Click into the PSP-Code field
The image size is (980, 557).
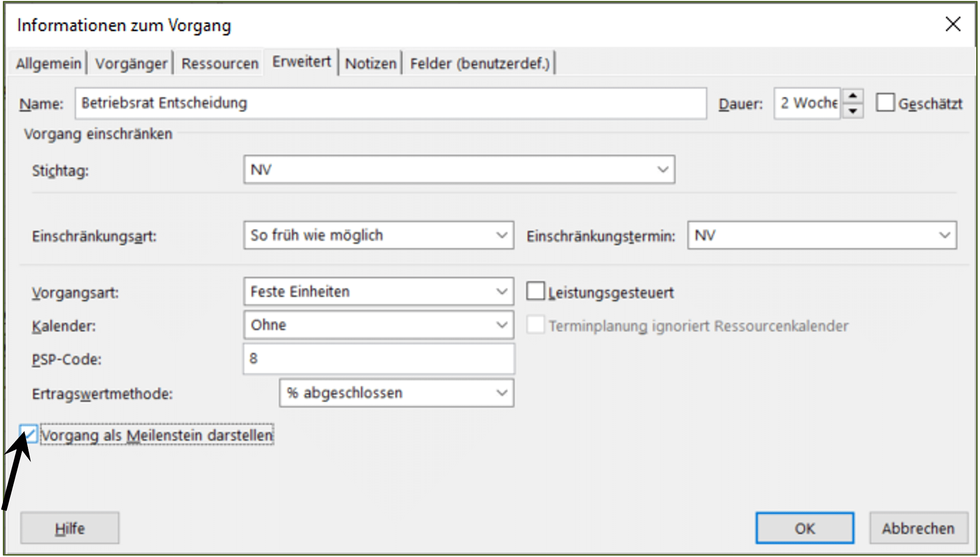[x=379, y=359]
